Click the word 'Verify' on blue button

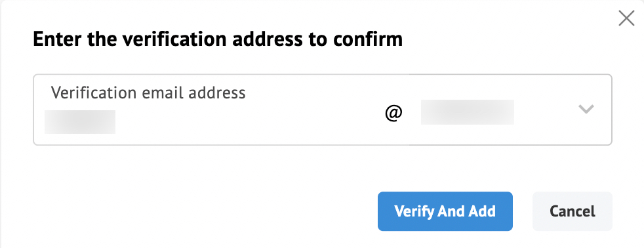[414, 211]
